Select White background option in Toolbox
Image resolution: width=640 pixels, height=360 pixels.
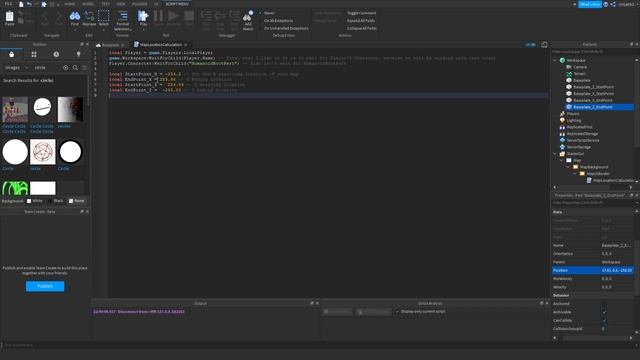35,201
